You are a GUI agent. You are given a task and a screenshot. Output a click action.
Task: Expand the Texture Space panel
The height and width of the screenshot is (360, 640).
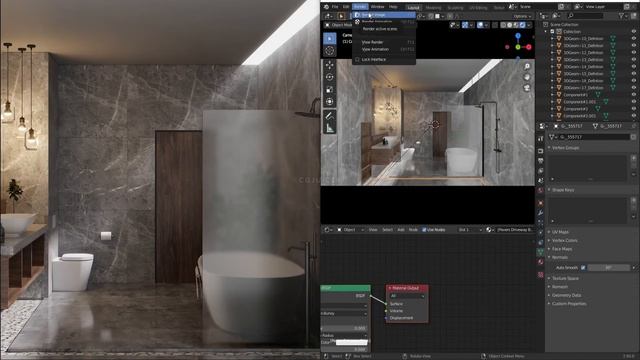click(565, 278)
